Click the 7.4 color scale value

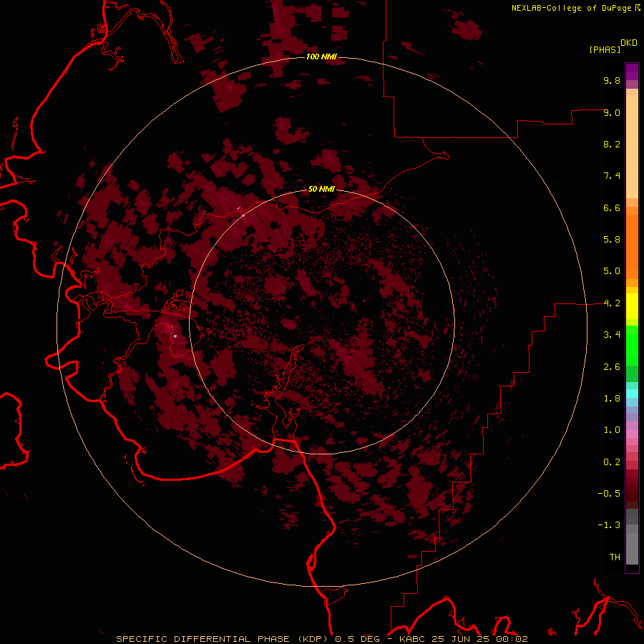pyautogui.click(x=612, y=176)
